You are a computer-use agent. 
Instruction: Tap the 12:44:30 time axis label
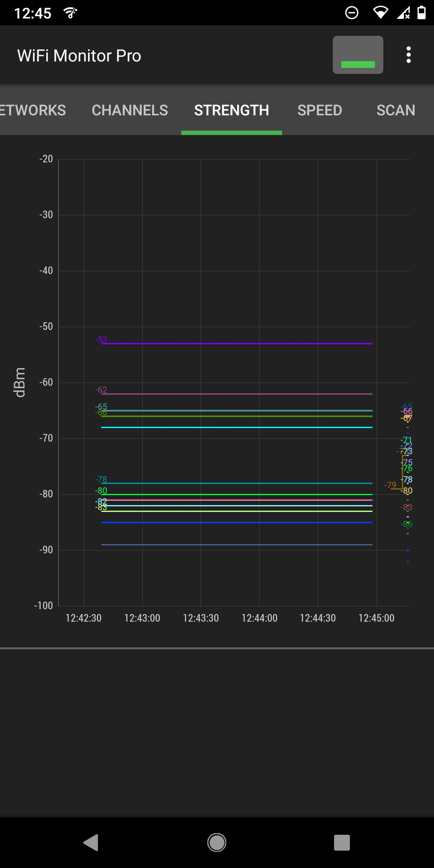click(x=318, y=618)
